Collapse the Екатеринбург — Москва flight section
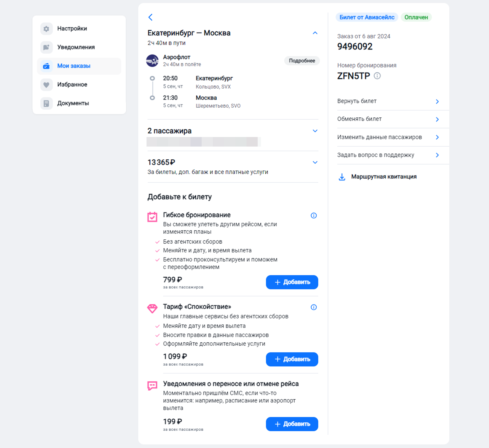 click(x=315, y=33)
